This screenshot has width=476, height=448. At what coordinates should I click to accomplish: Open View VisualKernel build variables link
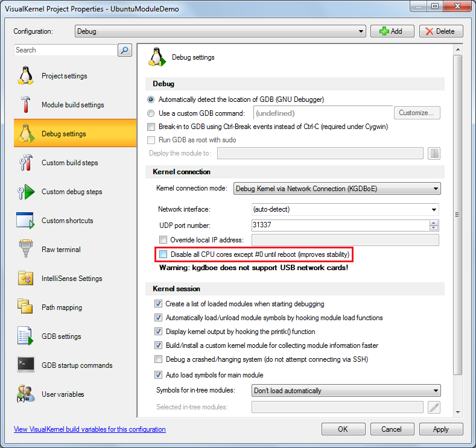pos(90,429)
